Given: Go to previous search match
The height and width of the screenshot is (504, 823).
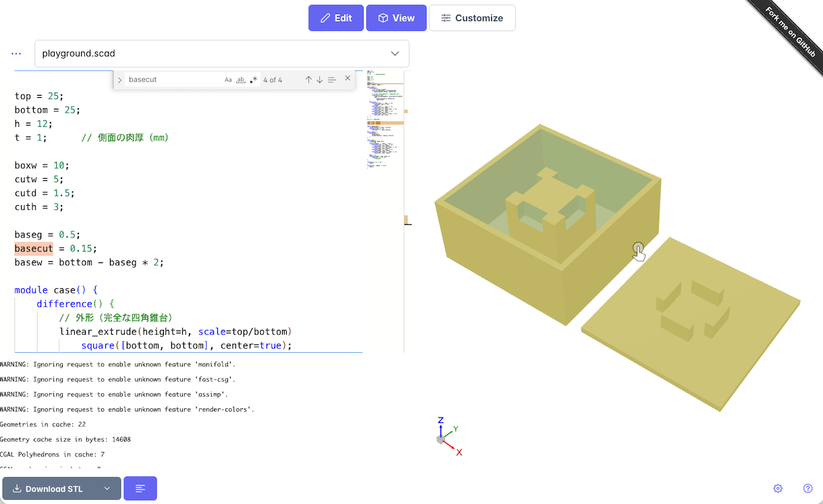Looking at the screenshot, I should pos(308,80).
